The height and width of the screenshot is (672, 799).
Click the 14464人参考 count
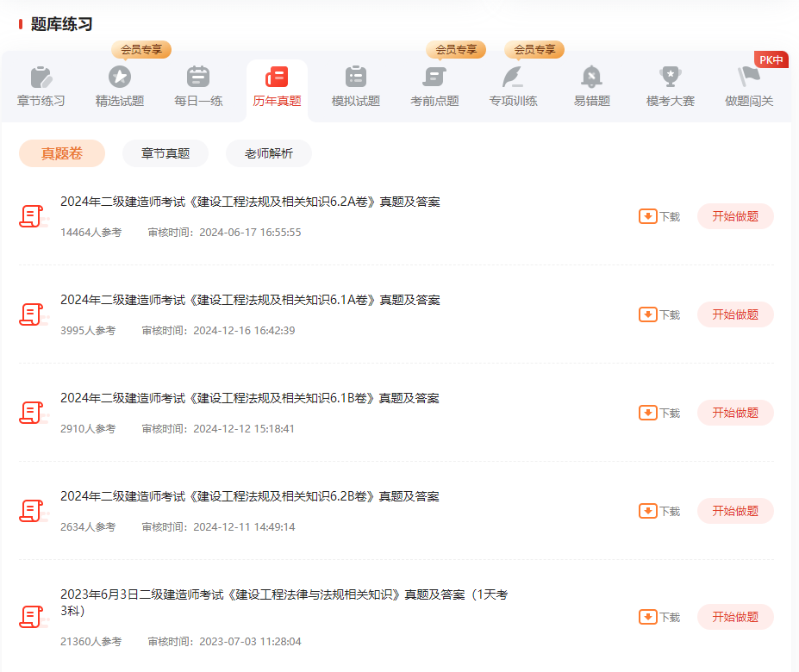pos(91,233)
